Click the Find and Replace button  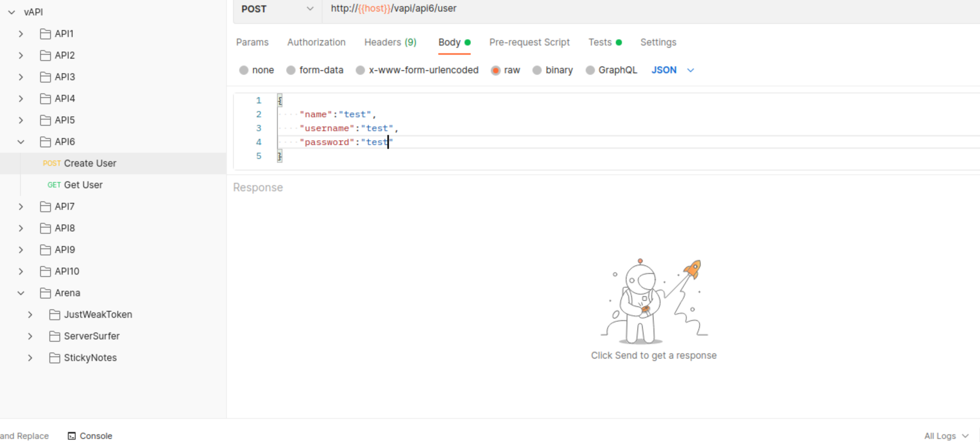click(x=24, y=436)
